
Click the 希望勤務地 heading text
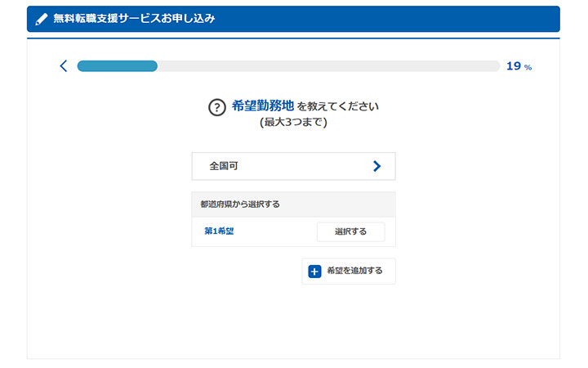[x=262, y=106]
